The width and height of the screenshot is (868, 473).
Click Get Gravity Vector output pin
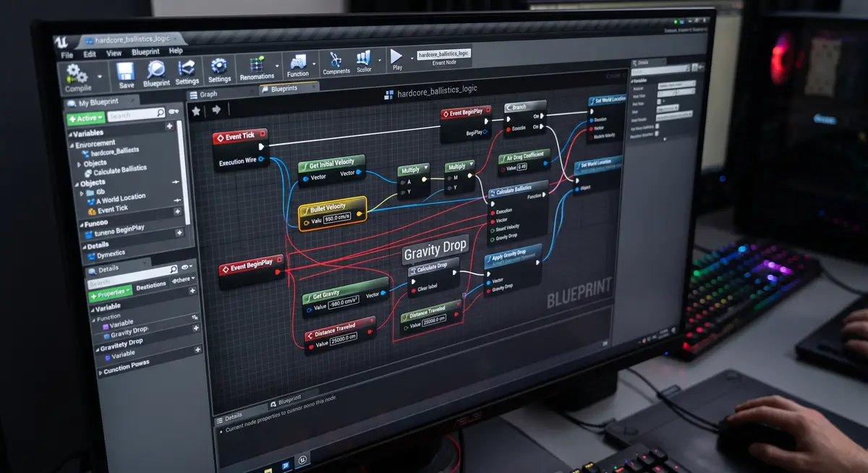point(384,293)
